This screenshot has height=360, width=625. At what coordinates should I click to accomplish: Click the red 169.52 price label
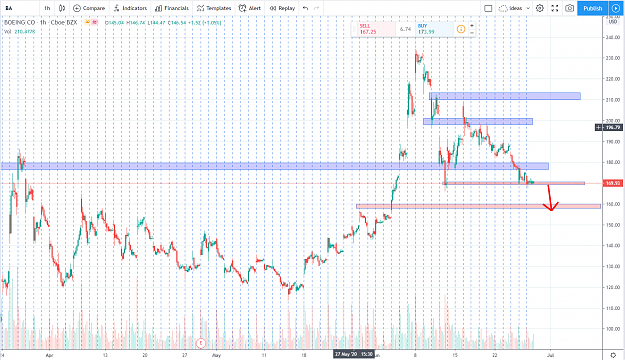pos(613,183)
